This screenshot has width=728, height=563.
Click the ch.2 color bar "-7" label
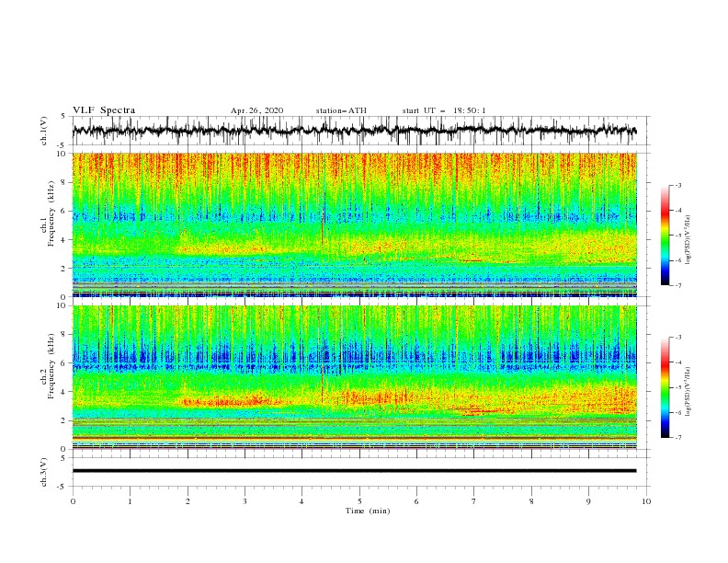[678, 437]
